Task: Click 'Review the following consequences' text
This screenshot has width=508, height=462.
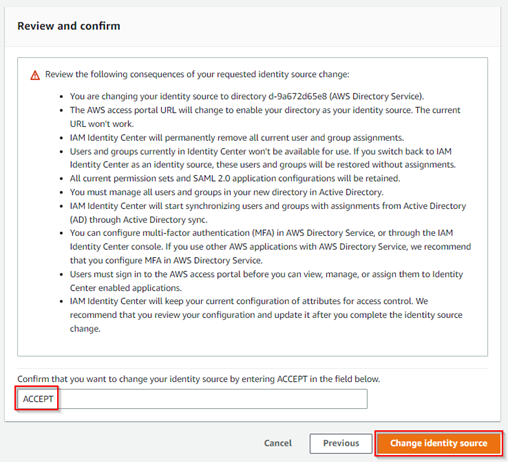Action: [x=197, y=74]
